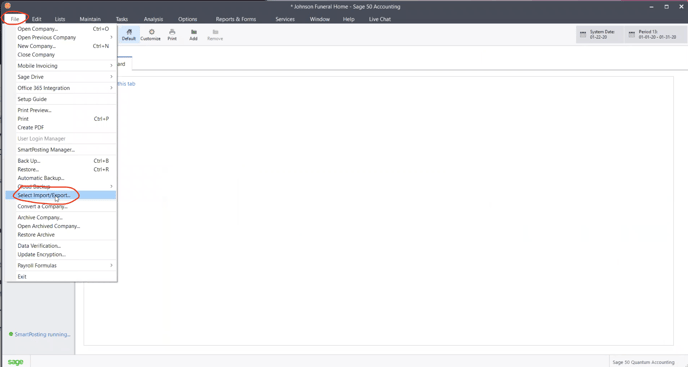
Task: Open the Live Chat menu
Action: tap(380, 19)
